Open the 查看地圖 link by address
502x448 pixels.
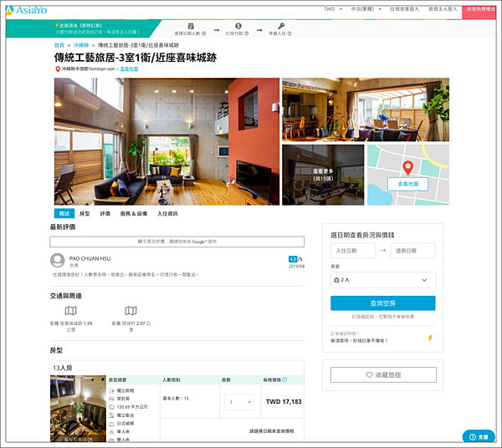tap(129, 69)
